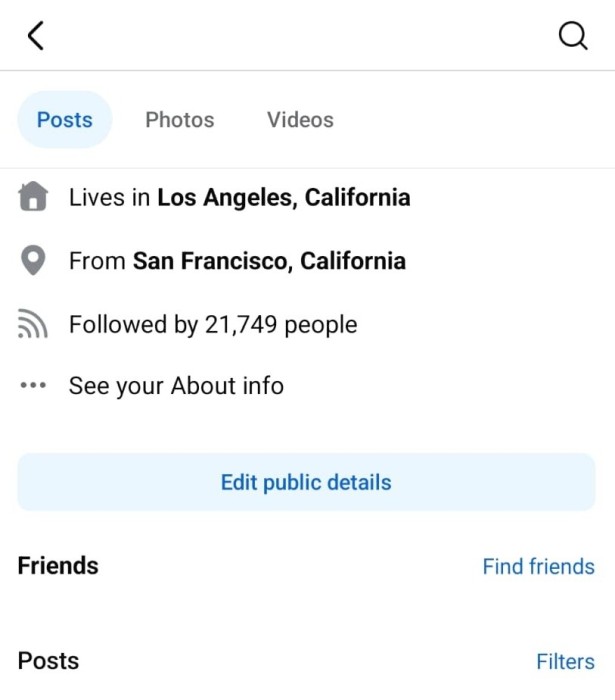
Task: Open the Find friends link
Action: [539, 567]
